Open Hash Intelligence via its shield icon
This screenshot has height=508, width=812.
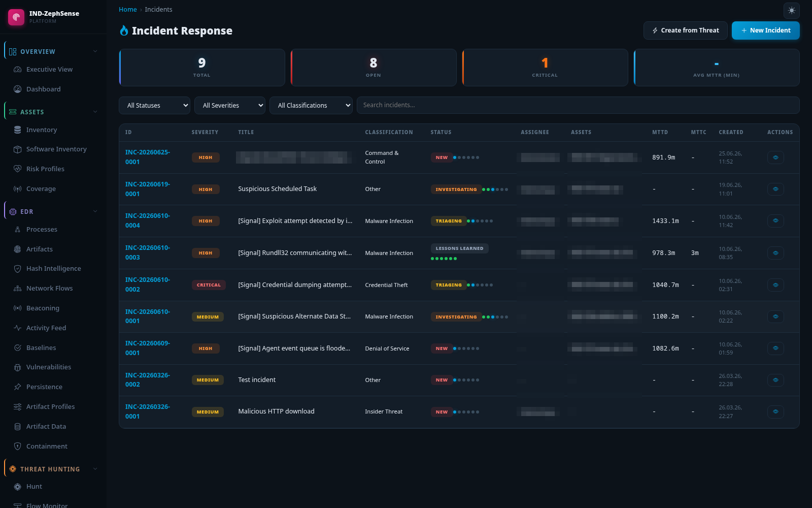coord(17,269)
